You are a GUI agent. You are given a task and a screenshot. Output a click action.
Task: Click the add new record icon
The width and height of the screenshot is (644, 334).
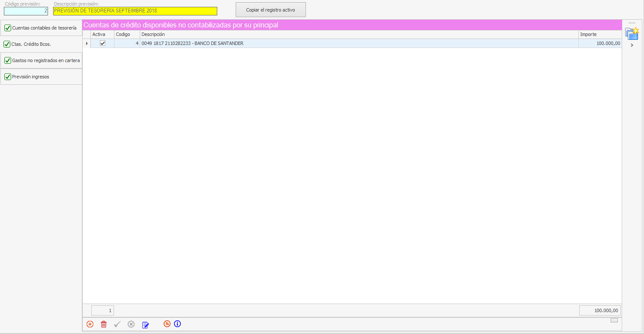point(90,325)
